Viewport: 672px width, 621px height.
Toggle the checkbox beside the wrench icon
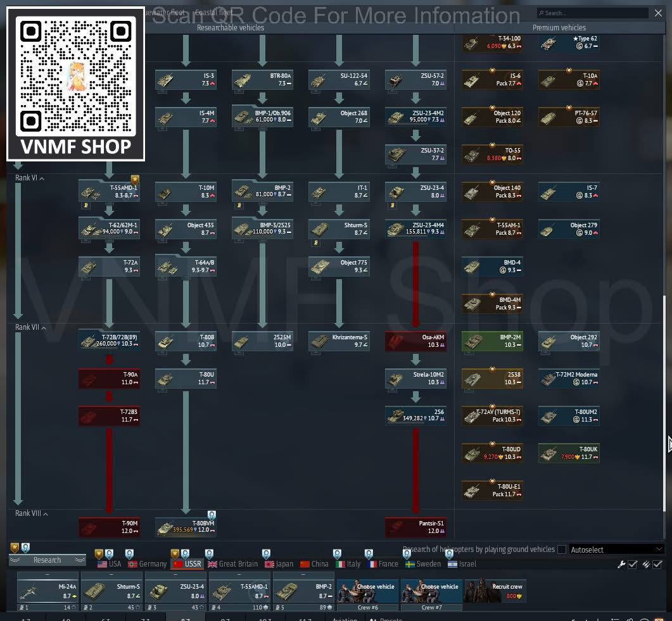point(633,565)
